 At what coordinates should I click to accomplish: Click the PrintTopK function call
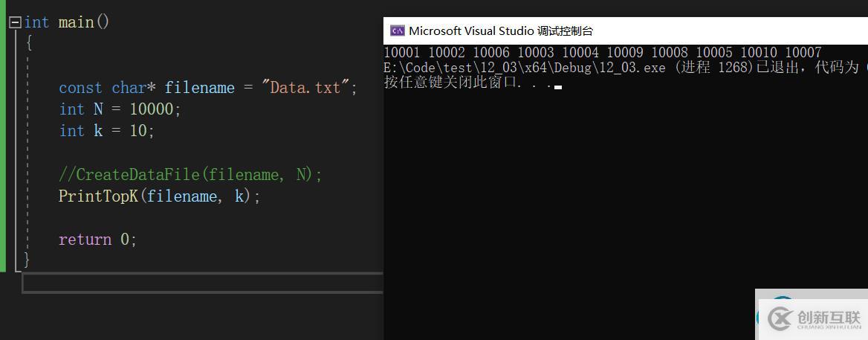(97, 196)
